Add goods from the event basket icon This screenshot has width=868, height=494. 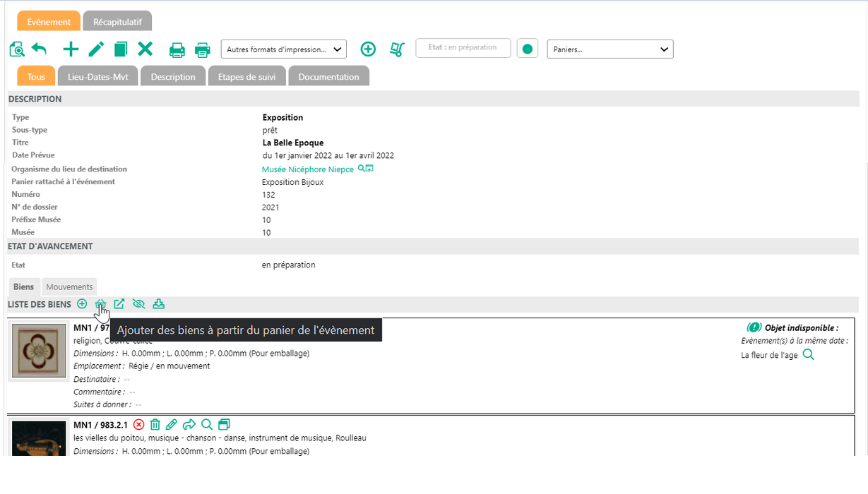101,304
